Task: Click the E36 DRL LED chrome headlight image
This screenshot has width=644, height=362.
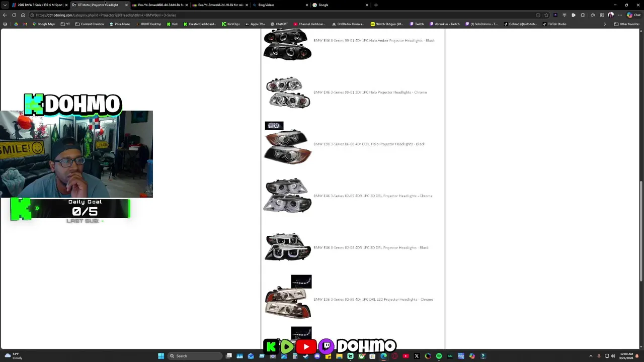Action: pyautogui.click(x=288, y=298)
